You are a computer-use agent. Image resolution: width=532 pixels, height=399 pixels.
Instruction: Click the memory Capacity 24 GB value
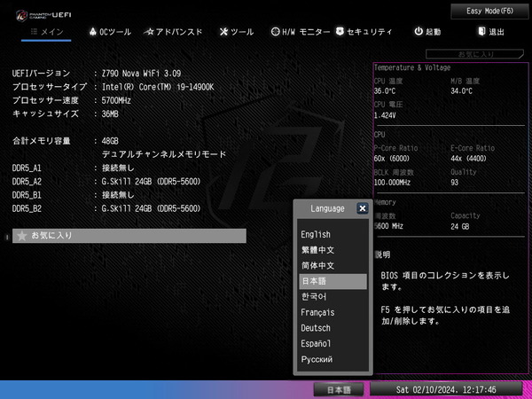(460, 226)
